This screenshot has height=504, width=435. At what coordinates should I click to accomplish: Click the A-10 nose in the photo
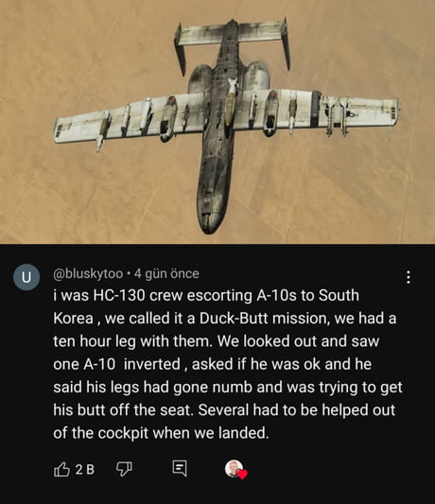point(209,222)
